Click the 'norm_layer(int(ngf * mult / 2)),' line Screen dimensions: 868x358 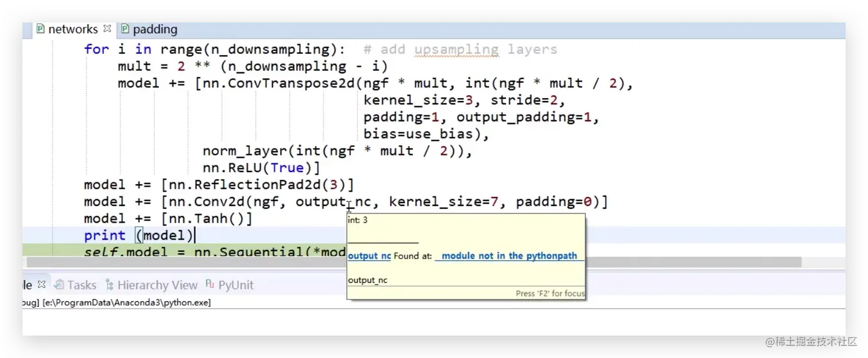click(x=338, y=151)
